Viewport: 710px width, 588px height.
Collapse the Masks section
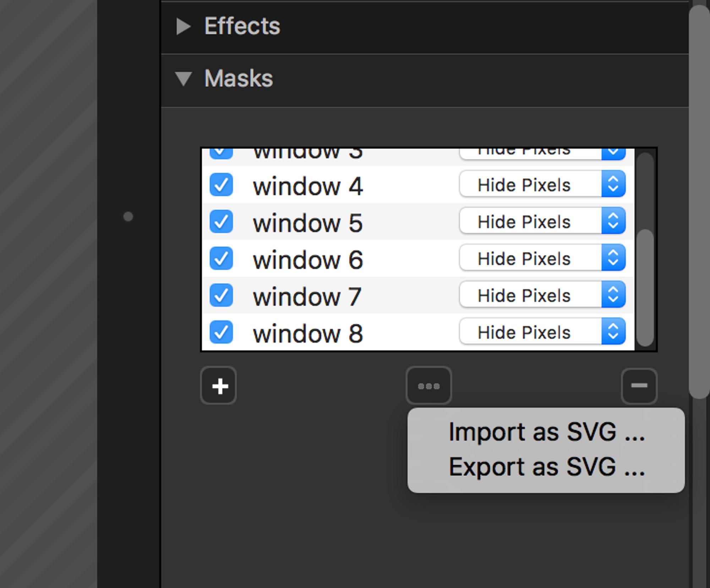[183, 78]
